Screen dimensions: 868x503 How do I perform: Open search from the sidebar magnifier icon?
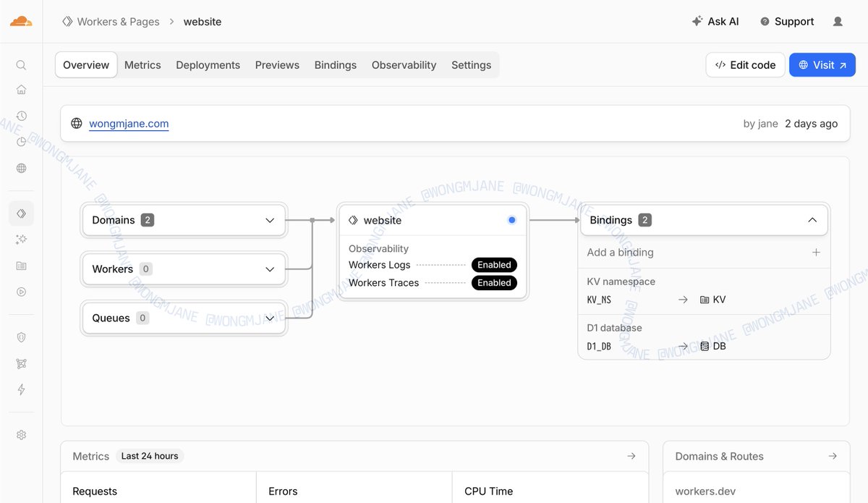coord(21,65)
